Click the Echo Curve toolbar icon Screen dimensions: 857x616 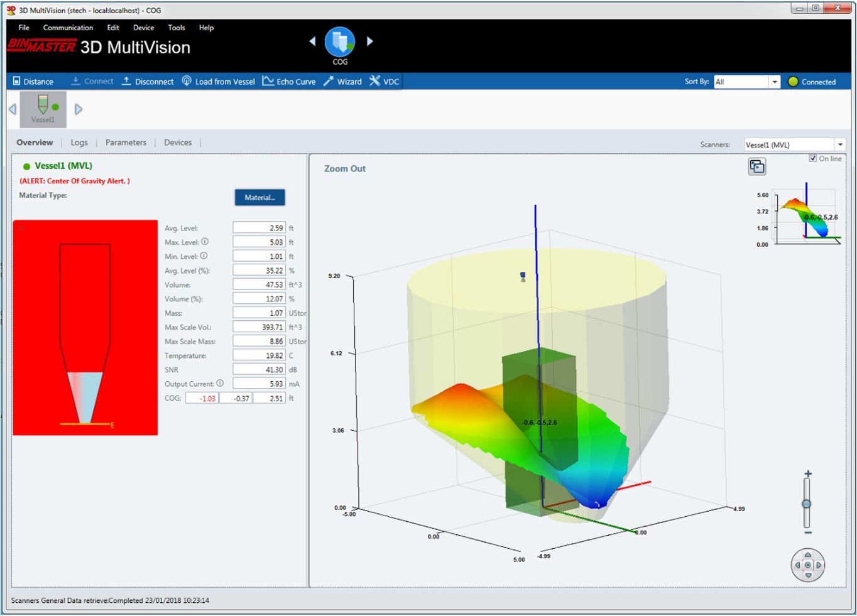[x=268, y=81]
